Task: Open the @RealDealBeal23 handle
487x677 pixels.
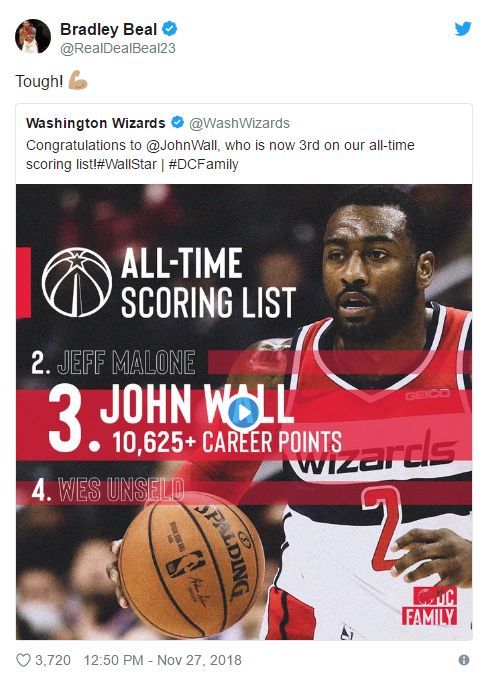Action: coord(118,48)
